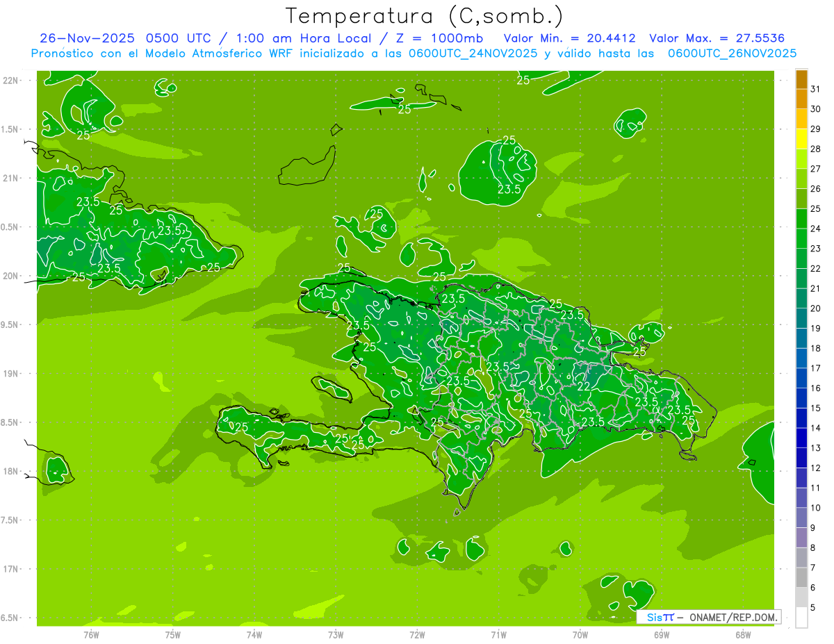Click the '25' value on the color scale
The height and width of the screenshot is (644, 834).
[x=816, y=208]
